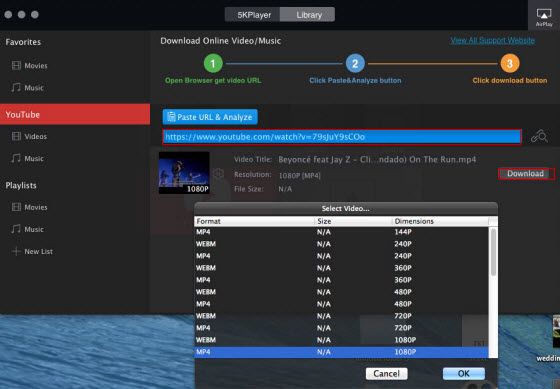Click the Paste URL & Analyze button
Viewport: 560px width, 389px height.
[210, 117]
